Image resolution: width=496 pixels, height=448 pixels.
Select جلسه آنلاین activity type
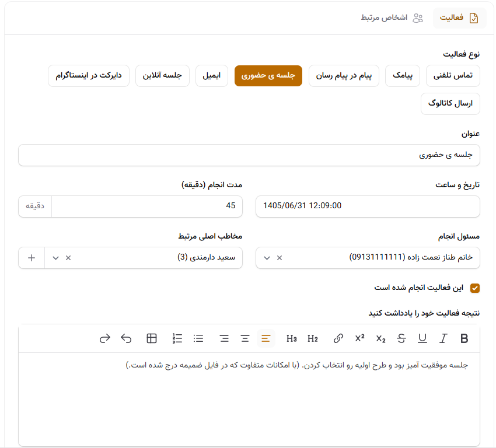[x=162, y=76]
